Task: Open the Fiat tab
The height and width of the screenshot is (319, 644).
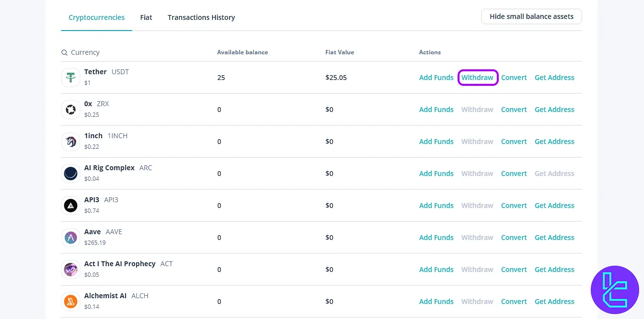Action: (x=146, y=17)
